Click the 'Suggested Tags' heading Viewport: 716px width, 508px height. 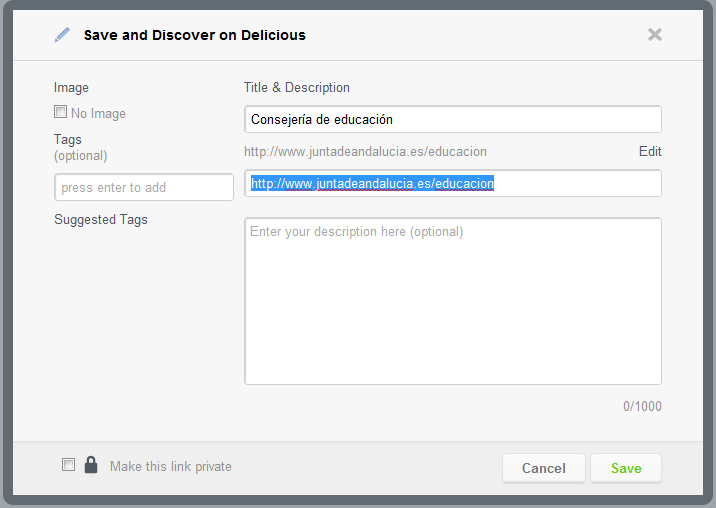point(100,219)
